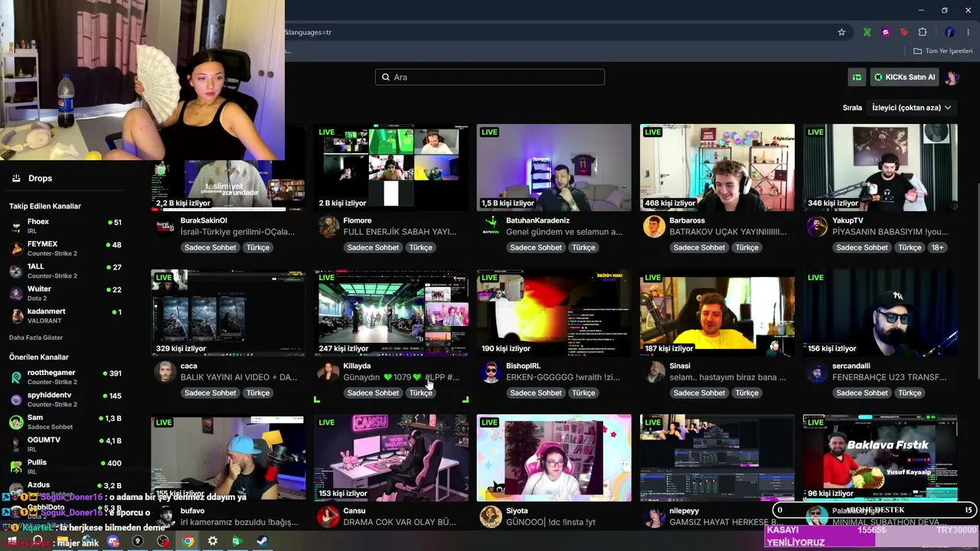Open Flomore live stream thumbnail
Viewport: 980px width, 551px height.
click(x=391, y=168)
